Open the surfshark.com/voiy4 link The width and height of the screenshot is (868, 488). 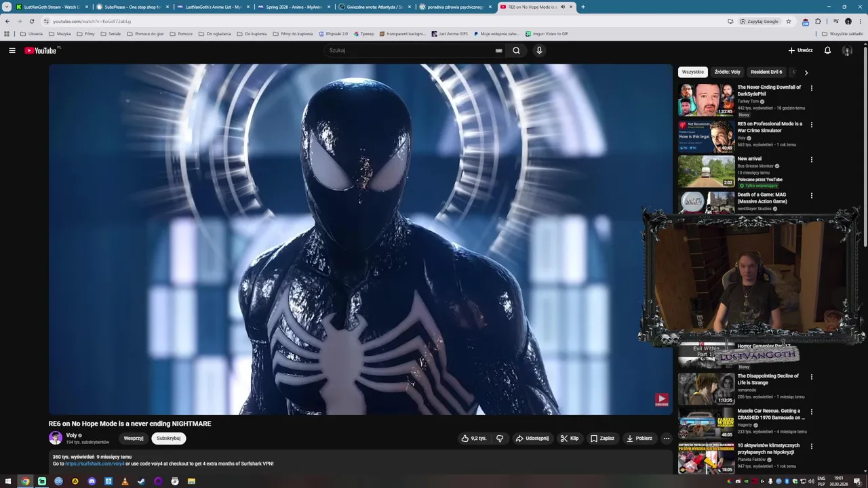pos(95,464)
